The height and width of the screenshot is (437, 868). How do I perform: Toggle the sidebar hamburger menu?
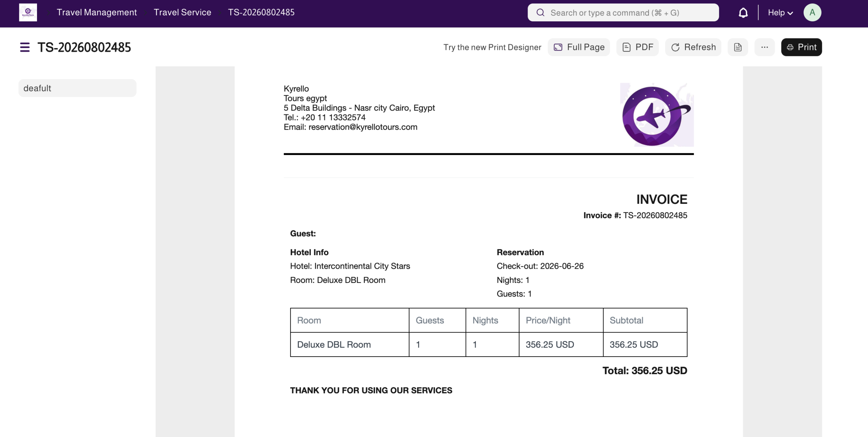pos(25,47)
